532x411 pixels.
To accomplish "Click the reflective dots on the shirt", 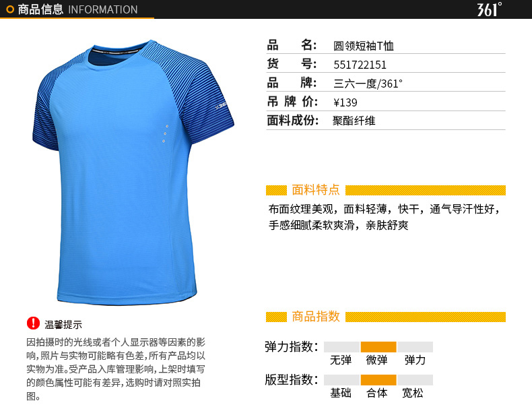I will (x=165, y=133).
